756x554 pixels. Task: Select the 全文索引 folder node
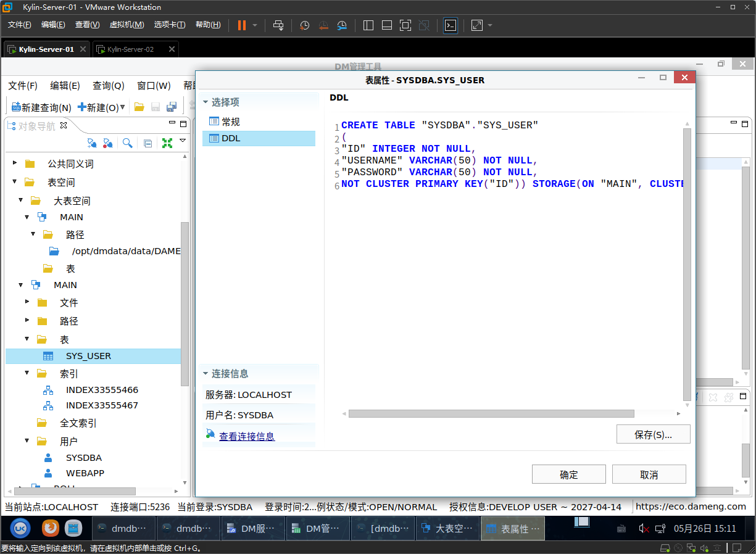(78, 423)
